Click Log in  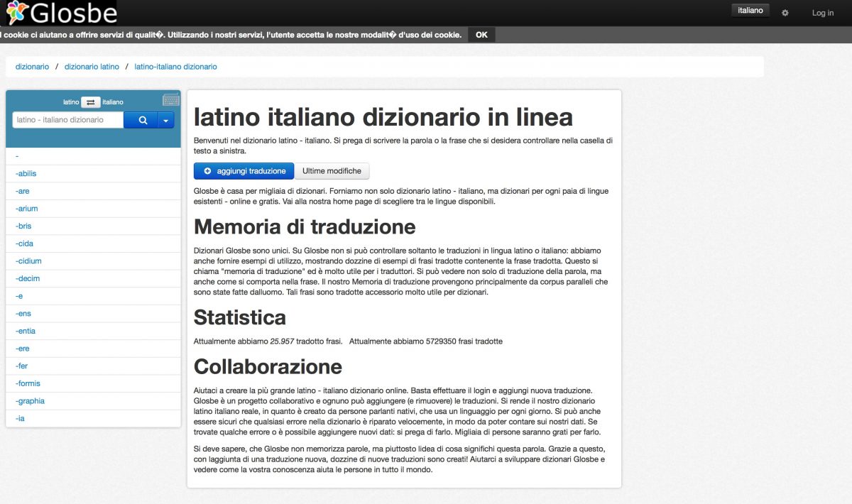[x=823, y=13]
